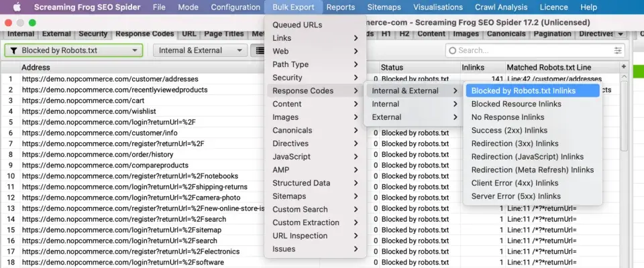This screenshot has width=644, height=268.
Task: Click the plus icon to add columns
Action: coord(624,66)
